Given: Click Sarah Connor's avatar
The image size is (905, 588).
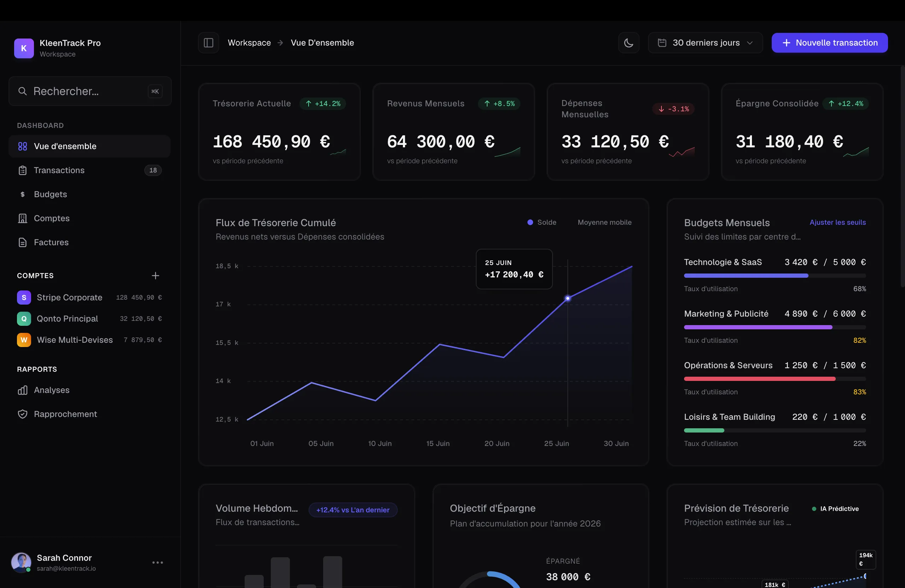Looking at the screenshot, I should [x=21, y=563].
